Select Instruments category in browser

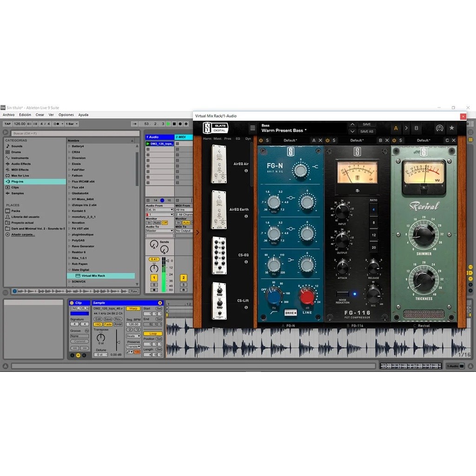tap(20, 158)
